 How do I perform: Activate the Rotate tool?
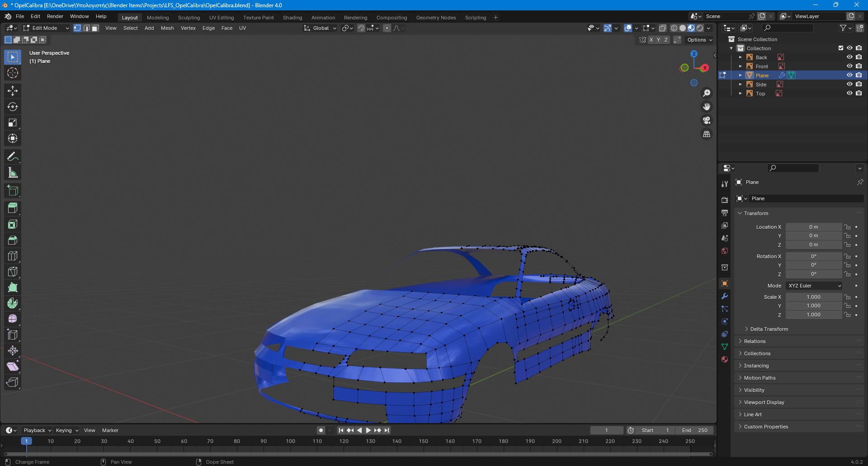(x=13, y=107)
